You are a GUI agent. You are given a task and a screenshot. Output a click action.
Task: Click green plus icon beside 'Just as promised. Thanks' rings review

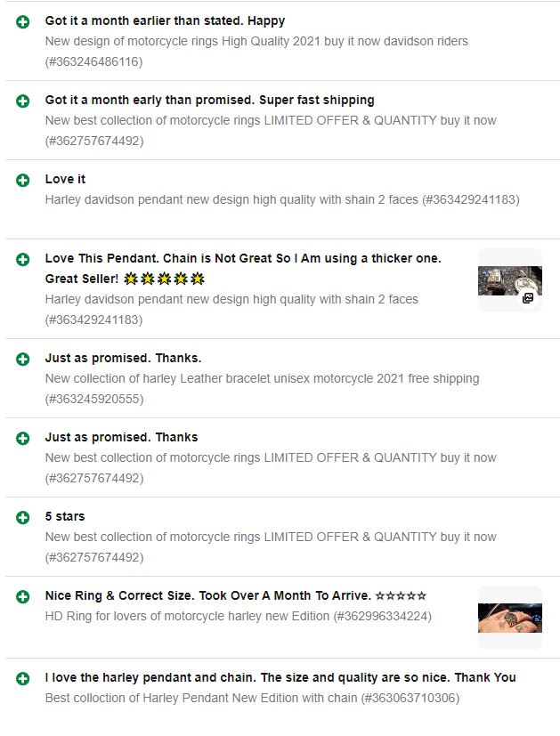click(x=22, y=439)
